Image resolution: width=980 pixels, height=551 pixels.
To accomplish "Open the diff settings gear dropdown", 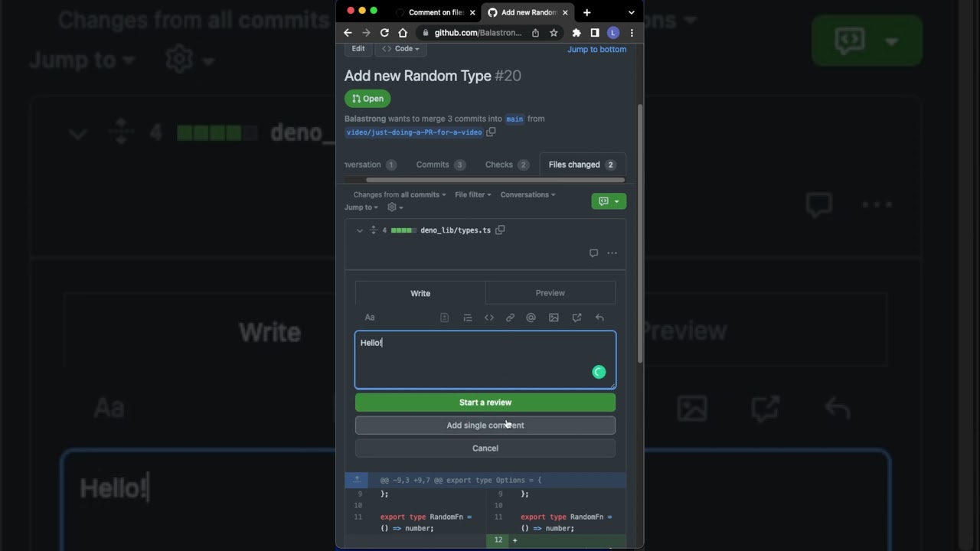I will [x=395, y=207].
